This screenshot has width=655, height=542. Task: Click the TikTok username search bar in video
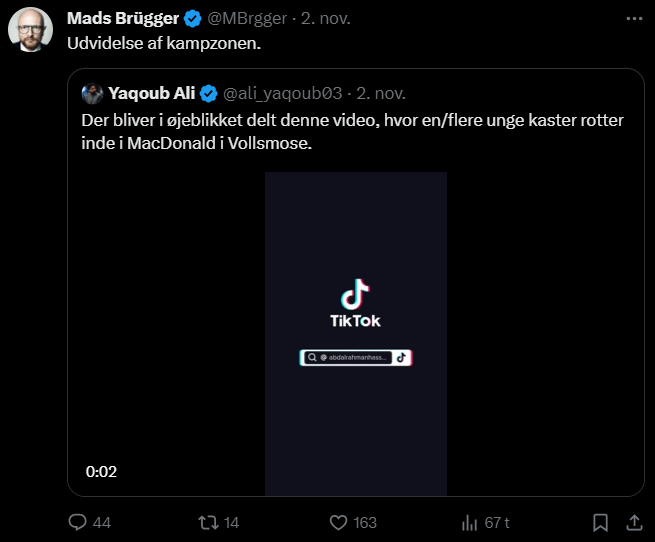click(355, 356)
